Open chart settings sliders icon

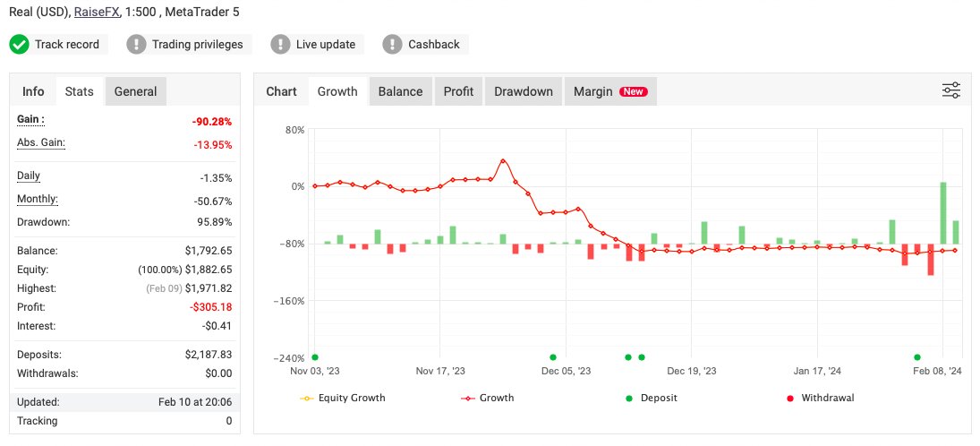tap(951, 90)
